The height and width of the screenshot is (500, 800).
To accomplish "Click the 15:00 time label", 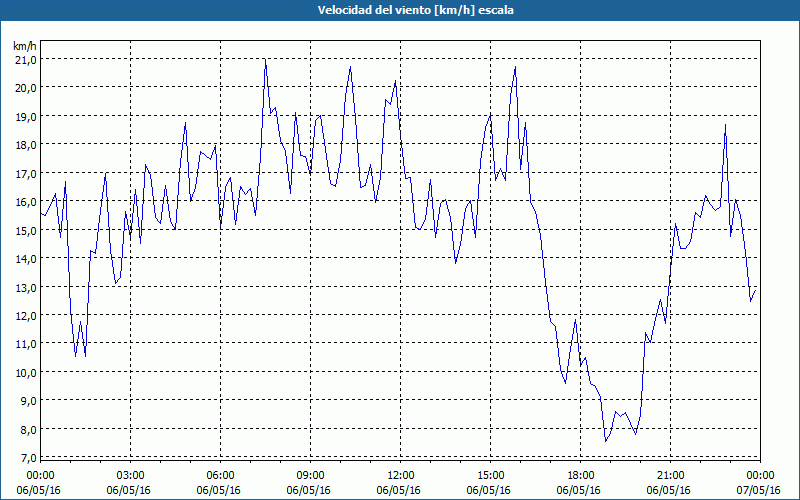I will [490, 476].
